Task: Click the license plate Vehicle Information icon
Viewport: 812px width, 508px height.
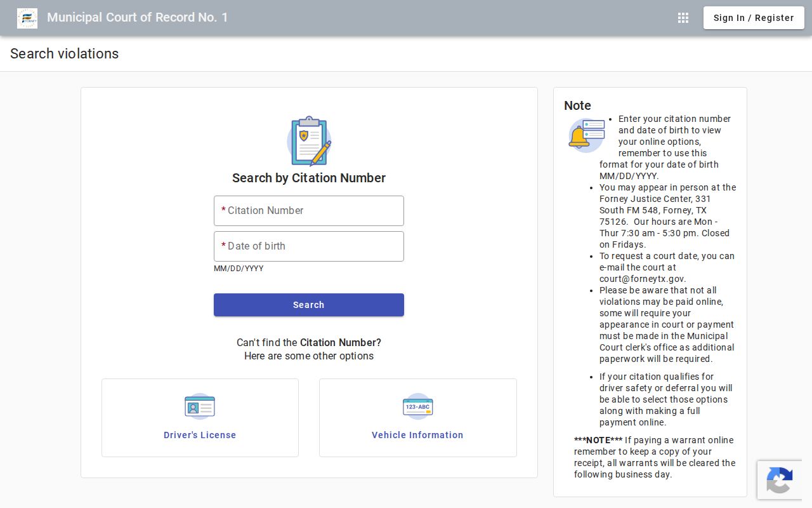Action: point(418,406)
